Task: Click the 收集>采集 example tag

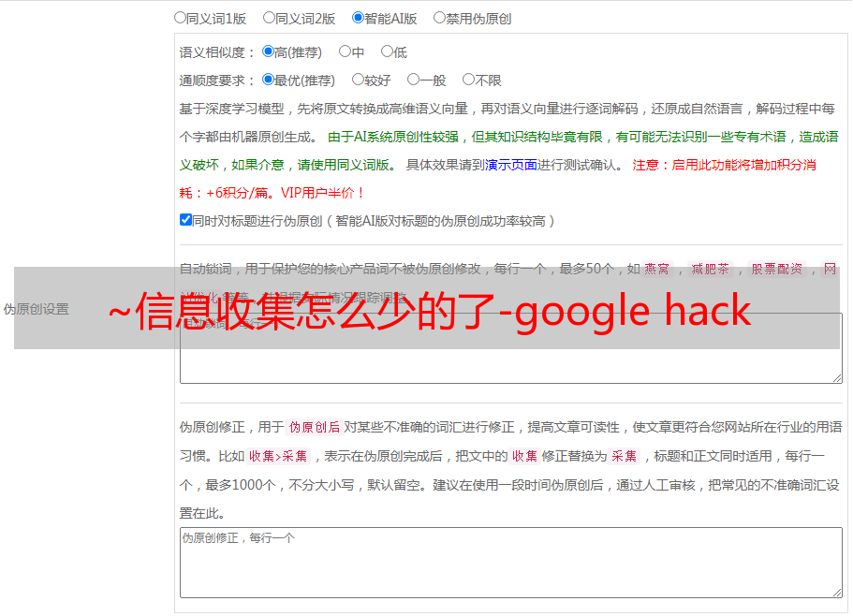Action: [278, 456]
